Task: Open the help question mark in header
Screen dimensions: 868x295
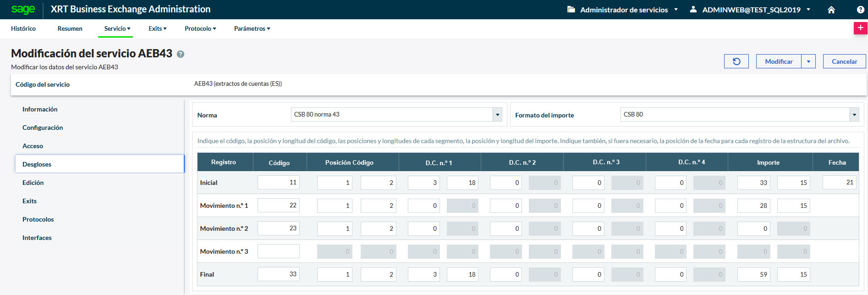Action: click(x=860, y=10)
